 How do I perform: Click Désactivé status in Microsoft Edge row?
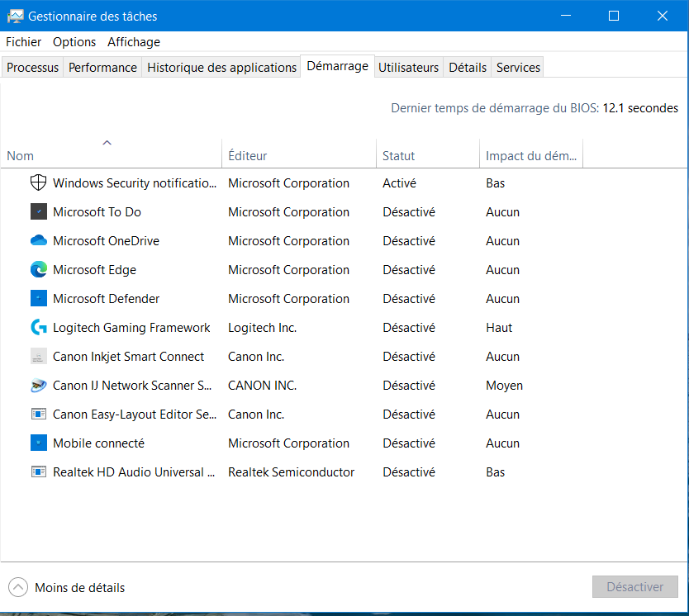409,269
